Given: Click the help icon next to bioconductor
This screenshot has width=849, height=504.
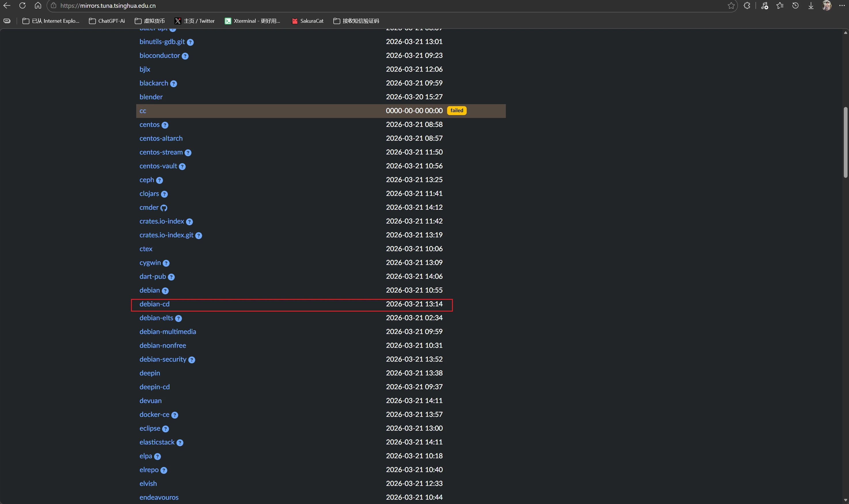Looking at the screenshot, I should pos(185,56).
